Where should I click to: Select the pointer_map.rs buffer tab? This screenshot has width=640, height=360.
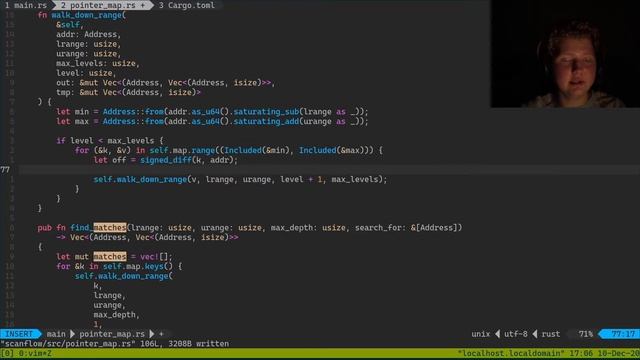[102, 5]
